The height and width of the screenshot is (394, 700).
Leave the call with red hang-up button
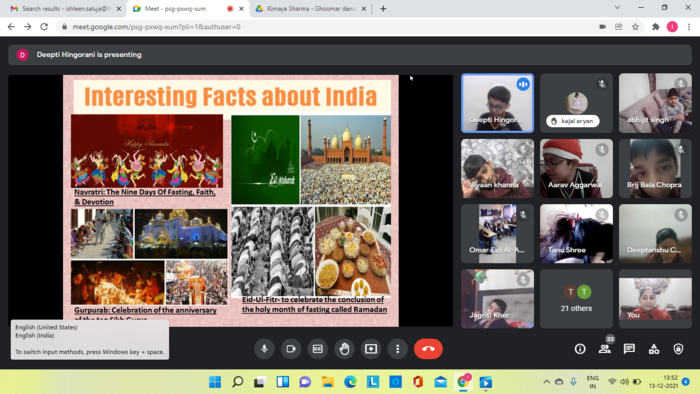pyautogui.click(x=428, y=348)
